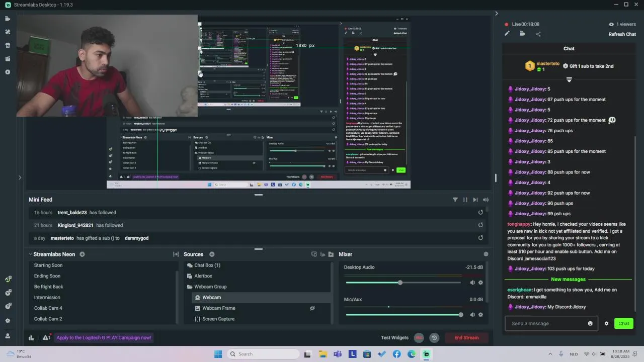644x362 pixels.
Task: Open the Editor camera icon in left sidebar
Action: coord(8,19)
